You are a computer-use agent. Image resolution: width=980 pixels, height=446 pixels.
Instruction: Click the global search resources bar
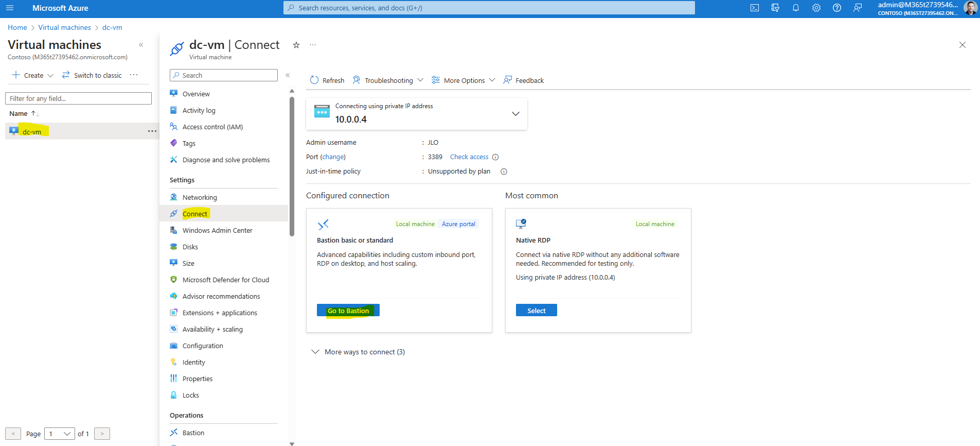pyautogui.click(x=489, y=8)
